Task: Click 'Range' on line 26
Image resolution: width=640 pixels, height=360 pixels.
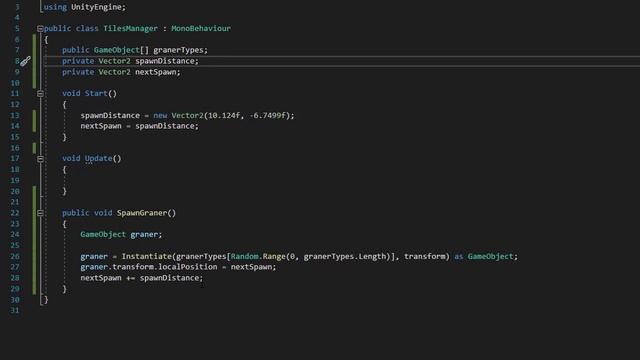Action: point(274,256)
